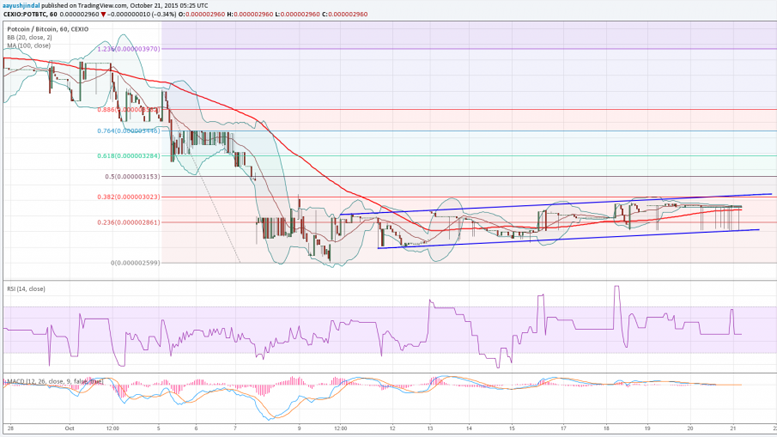Select the 0.618 Fibonacci level label
Viewport: 777px width, 437px height.
pos(128,156)
